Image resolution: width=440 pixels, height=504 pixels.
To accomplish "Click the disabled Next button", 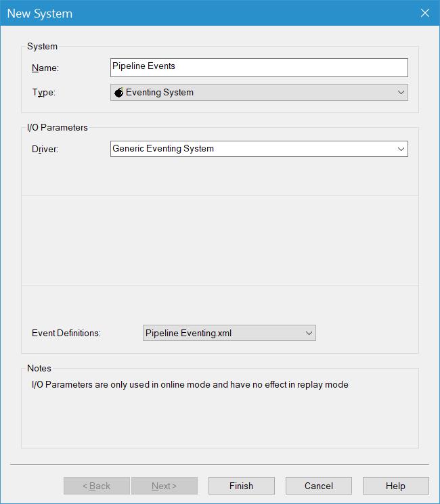I will tap(164, 486).
